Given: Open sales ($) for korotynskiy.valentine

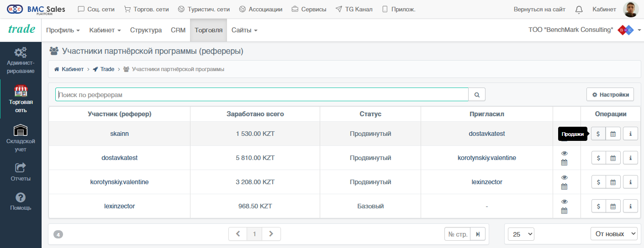Looking at the screenshot, I should pyautogui.click(x=598, y=182).
